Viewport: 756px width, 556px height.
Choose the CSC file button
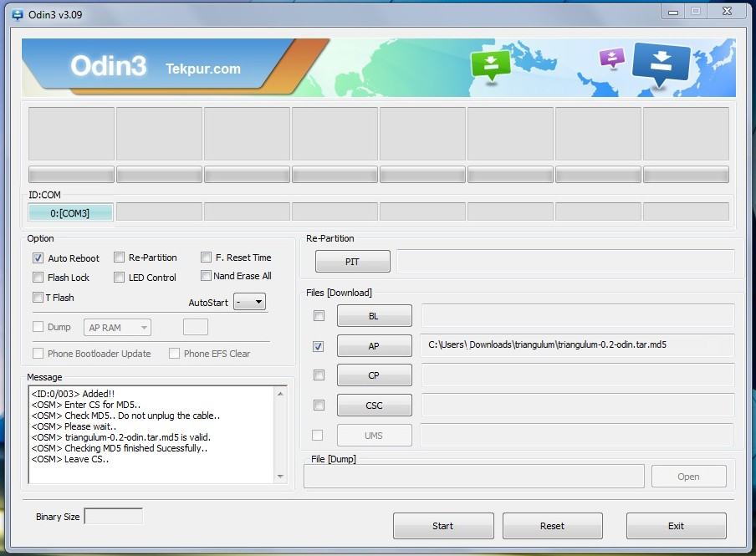click(x=374, y=406)
